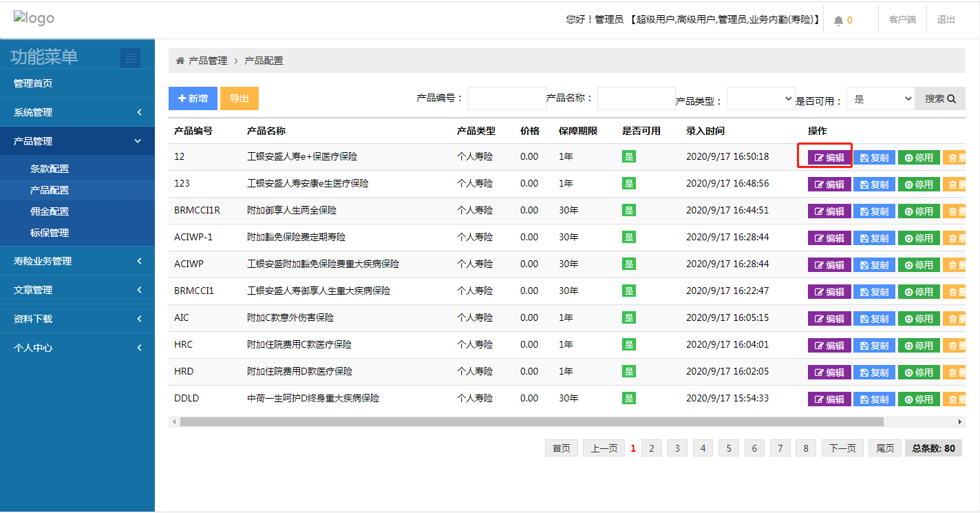Click the notification bell icon
This screenshot has width=980, height=513.
point(838,20)
